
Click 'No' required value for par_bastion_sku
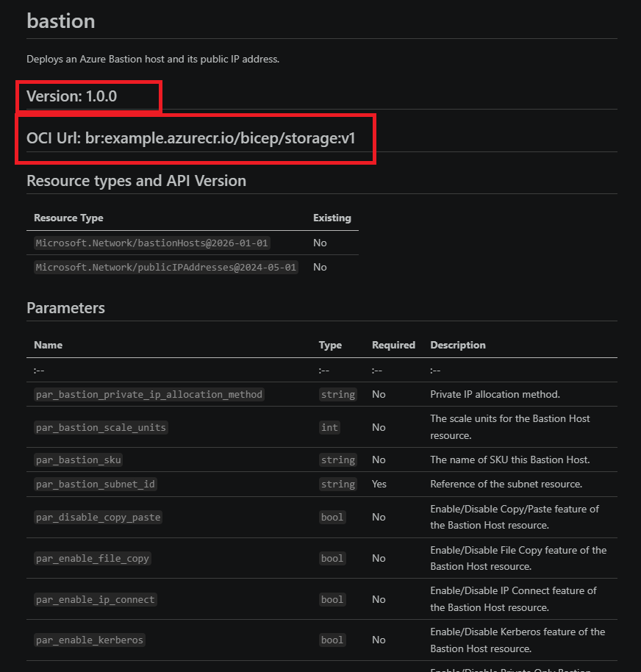379,460
